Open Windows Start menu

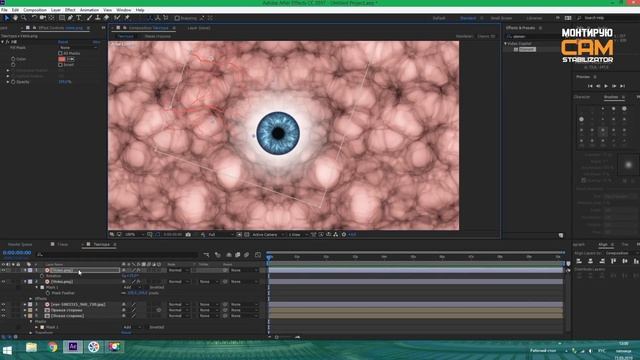pyautogui.click(x=7, y=349)
